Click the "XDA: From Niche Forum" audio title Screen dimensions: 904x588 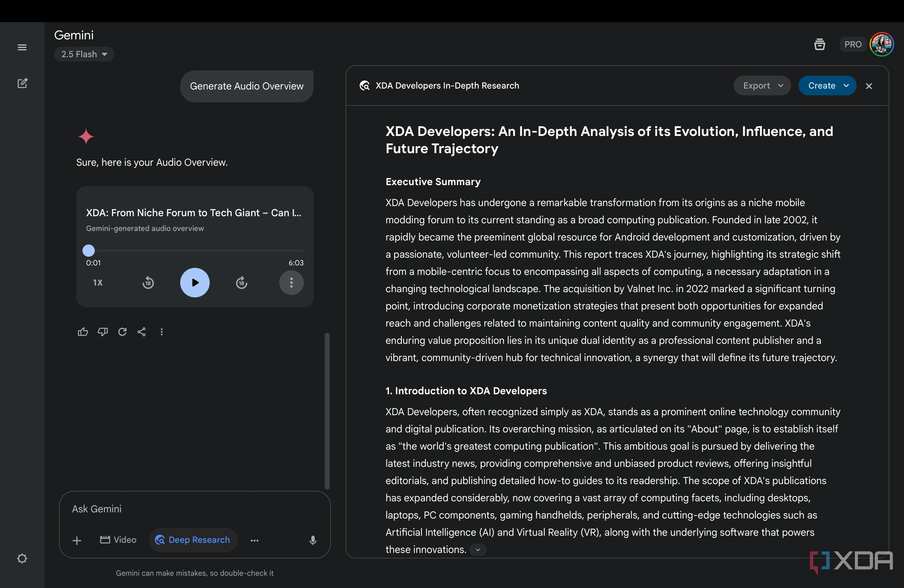(x=194, y=213)
